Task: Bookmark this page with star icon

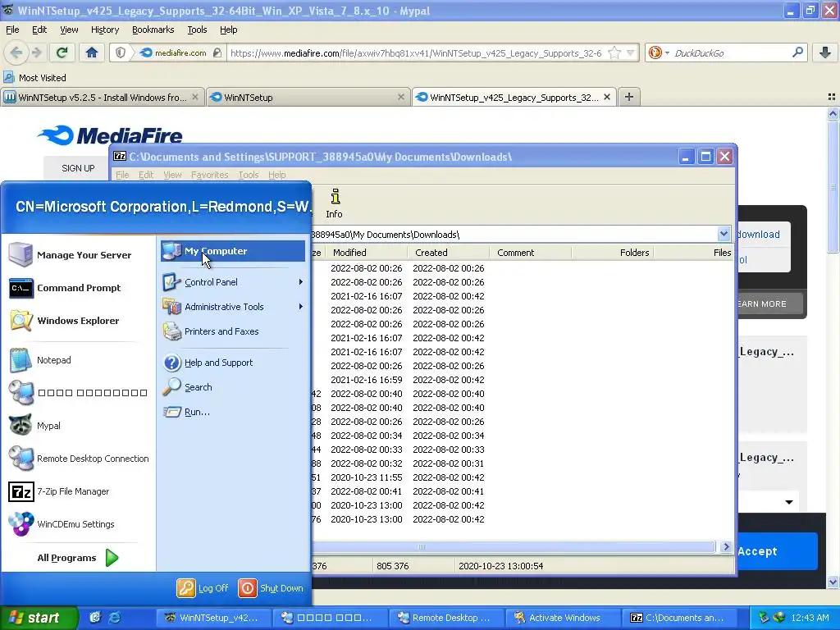Action: [615, 52]
